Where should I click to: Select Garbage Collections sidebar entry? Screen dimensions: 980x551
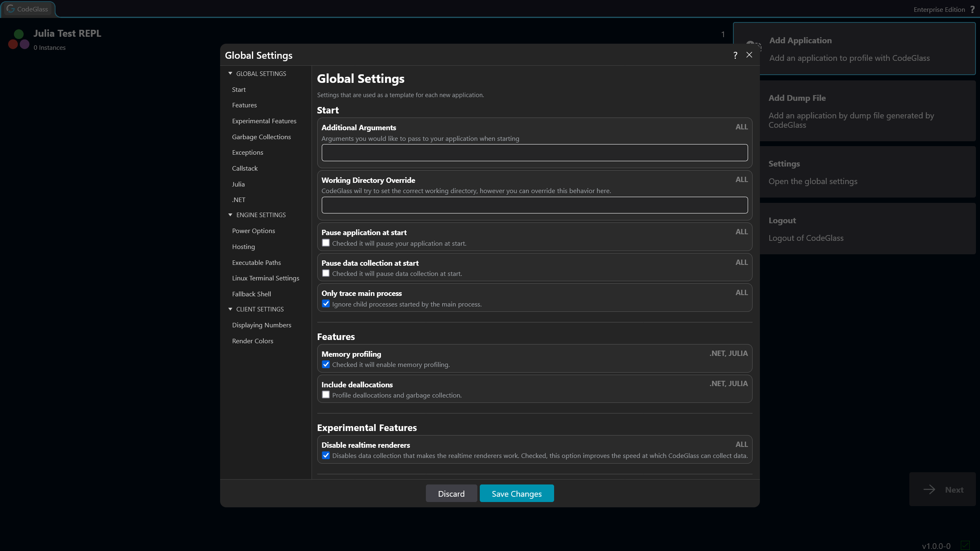(x=261, y=137)
